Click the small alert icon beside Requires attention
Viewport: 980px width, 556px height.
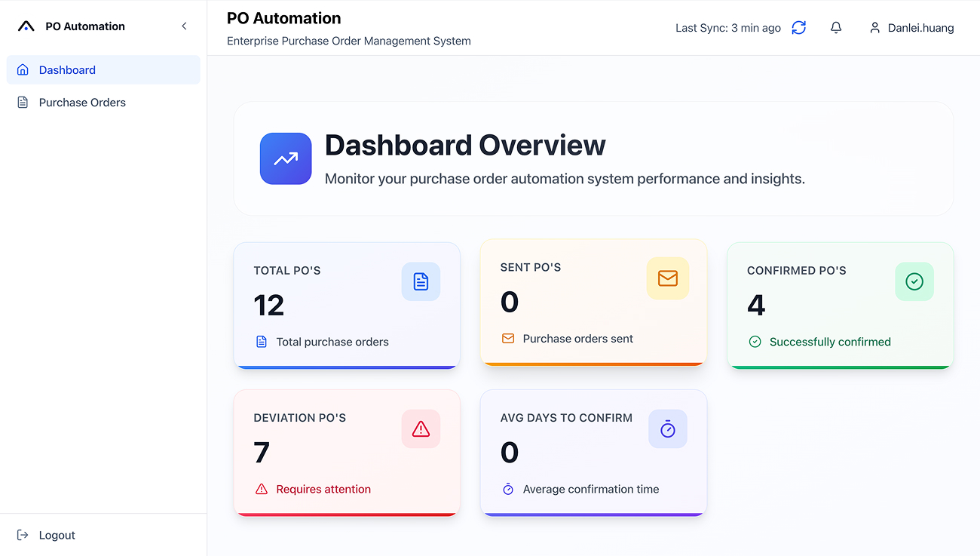coord(262,489)
